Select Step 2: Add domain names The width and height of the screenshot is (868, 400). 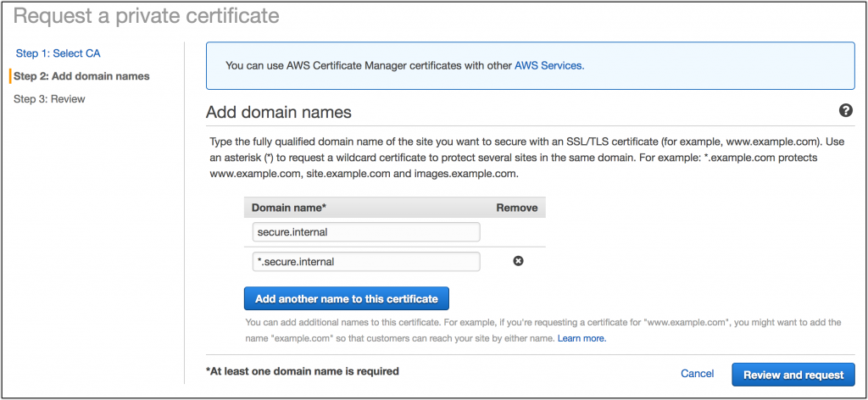[81, 76]
